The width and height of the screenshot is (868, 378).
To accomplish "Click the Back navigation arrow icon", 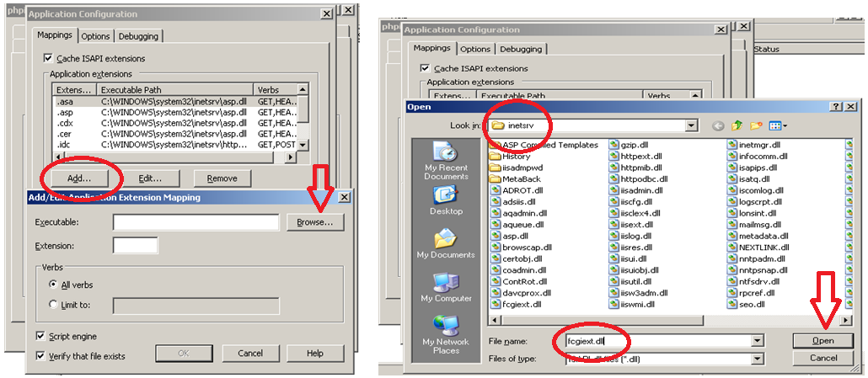I will (718, 125).
